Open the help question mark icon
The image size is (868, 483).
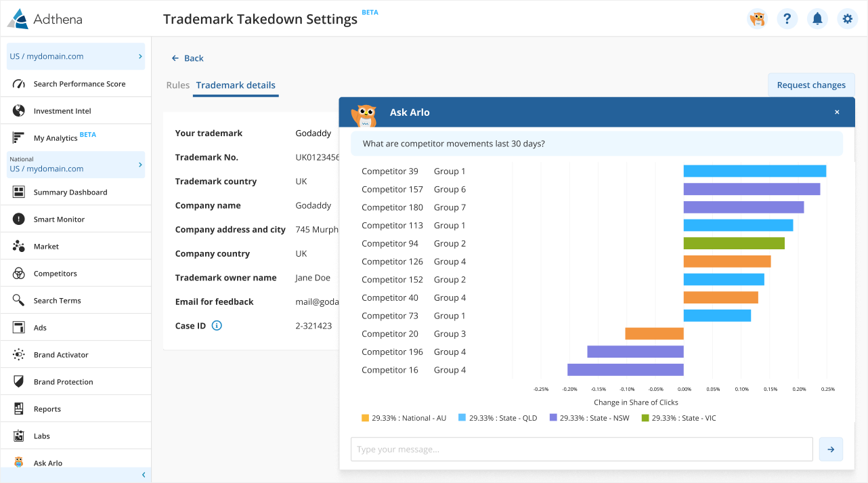[787, 19]
